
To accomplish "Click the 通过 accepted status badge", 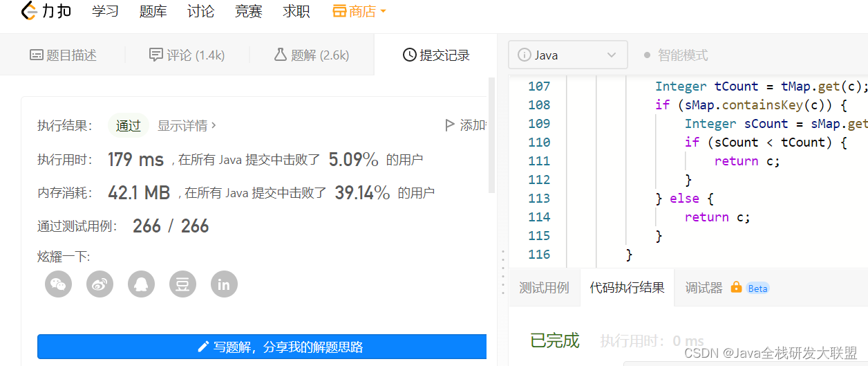I will click(x=129, y=125).
